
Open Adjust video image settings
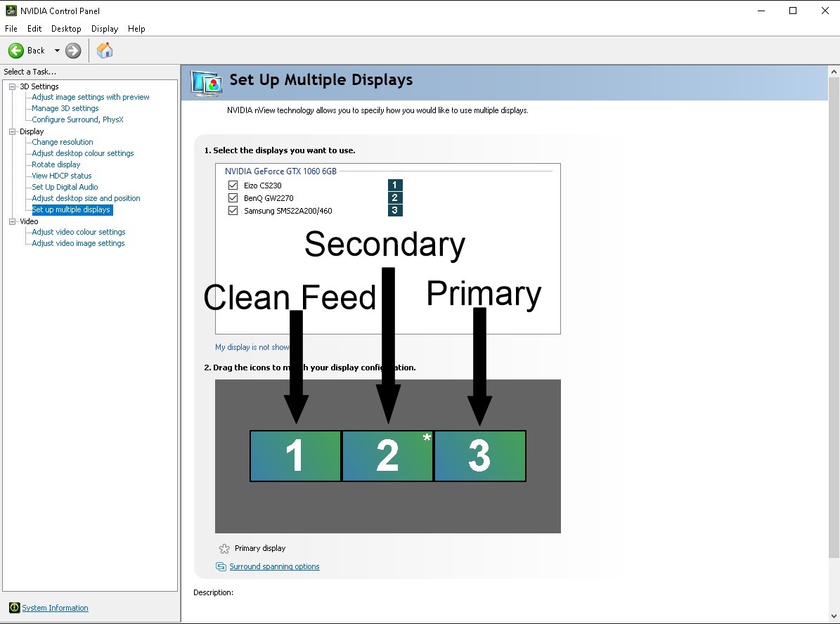[x=78, y=243]
